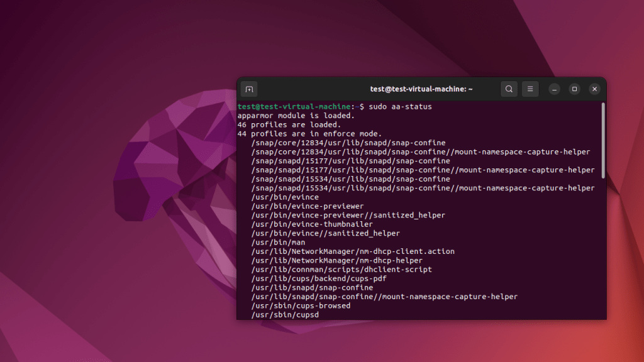Viewport: 644px width, 362px height.
Task: Click the close window icon
Action: pos(594,89)
